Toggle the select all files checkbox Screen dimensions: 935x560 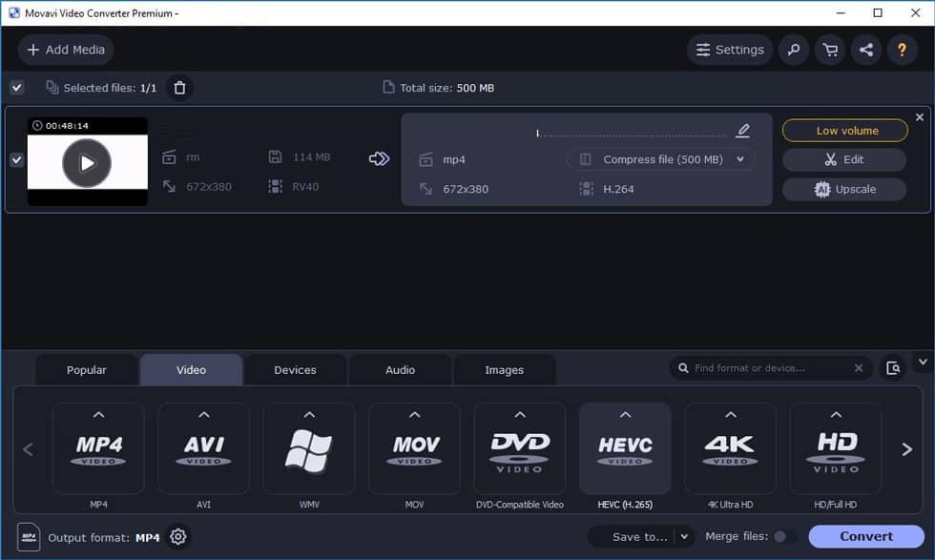pyautogui.click(x=17, y=88)
